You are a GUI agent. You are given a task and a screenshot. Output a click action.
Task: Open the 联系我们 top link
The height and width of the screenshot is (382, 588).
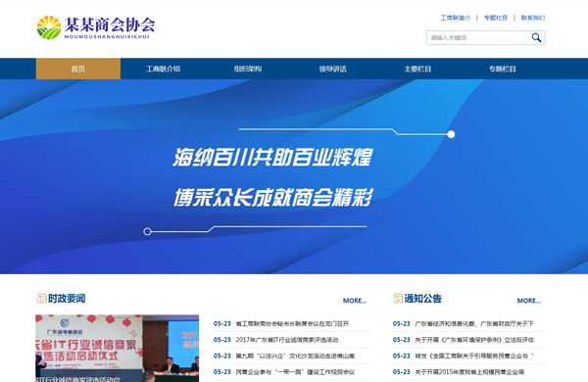coord(533,18)
